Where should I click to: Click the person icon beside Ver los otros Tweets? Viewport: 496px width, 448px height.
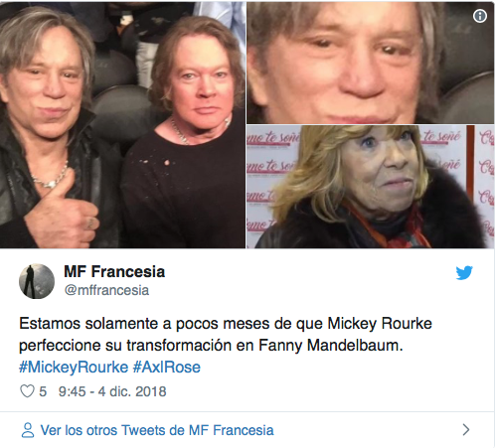click(28, 430)
